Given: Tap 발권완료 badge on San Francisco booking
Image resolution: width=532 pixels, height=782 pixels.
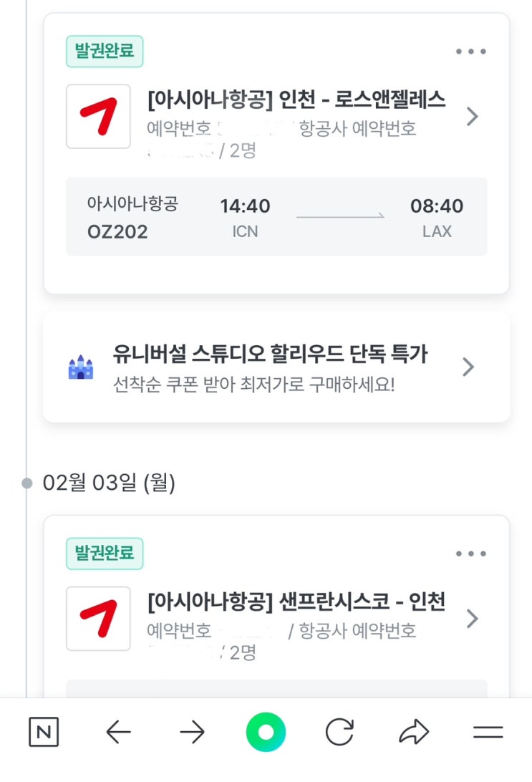Looking at the screenshot, I should pyautogui.click(x=105, y=554).
